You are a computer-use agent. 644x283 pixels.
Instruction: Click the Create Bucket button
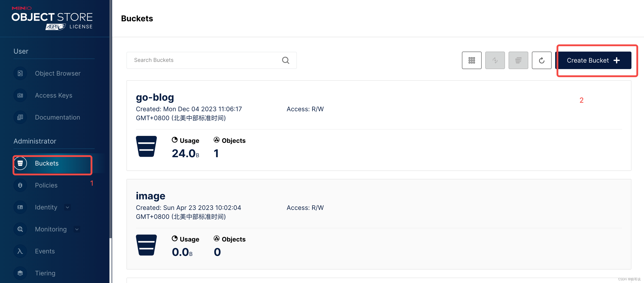(x=593, y=60)
